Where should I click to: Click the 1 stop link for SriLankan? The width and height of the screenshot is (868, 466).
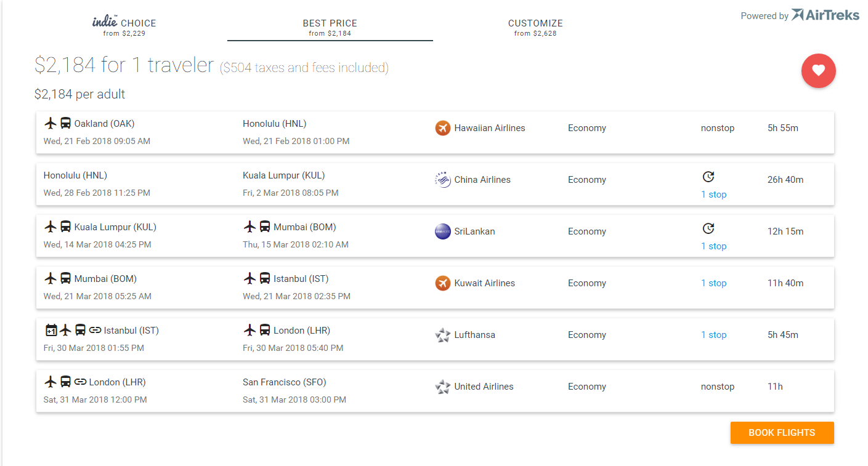pyautogui.click(x=713, y=246)
